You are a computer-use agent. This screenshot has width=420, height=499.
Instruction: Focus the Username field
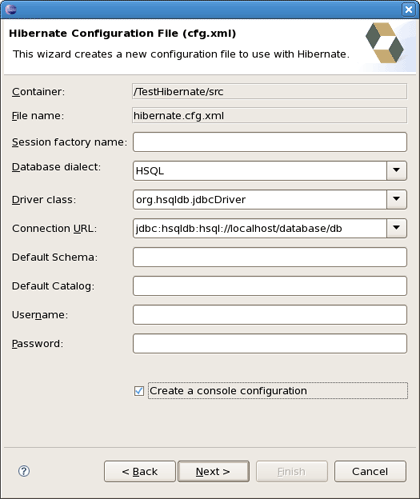click(270, 315)
